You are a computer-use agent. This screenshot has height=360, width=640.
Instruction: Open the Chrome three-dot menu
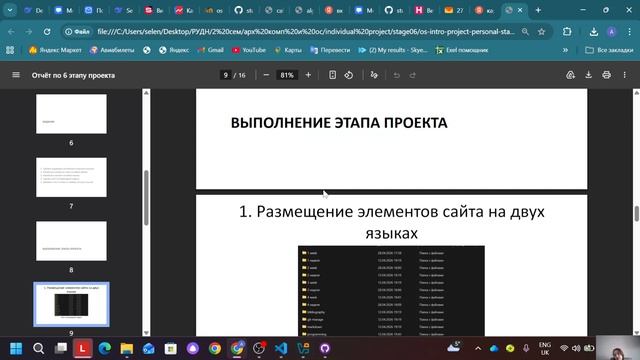click(x=629, y=31)
